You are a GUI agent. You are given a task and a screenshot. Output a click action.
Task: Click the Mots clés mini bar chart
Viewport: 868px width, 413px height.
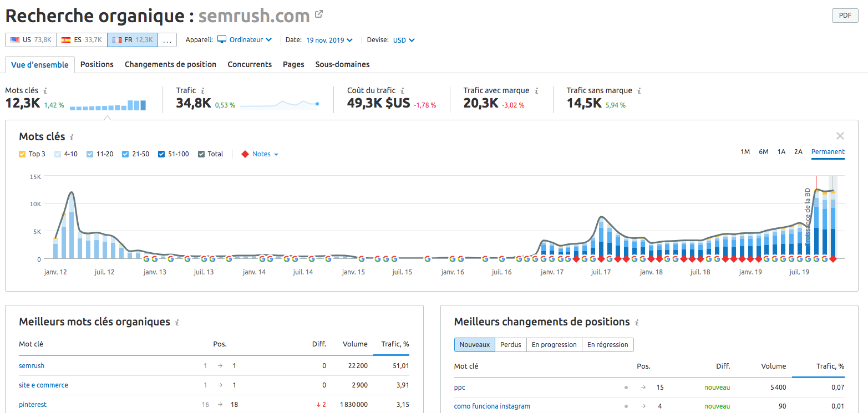[108, 105]
